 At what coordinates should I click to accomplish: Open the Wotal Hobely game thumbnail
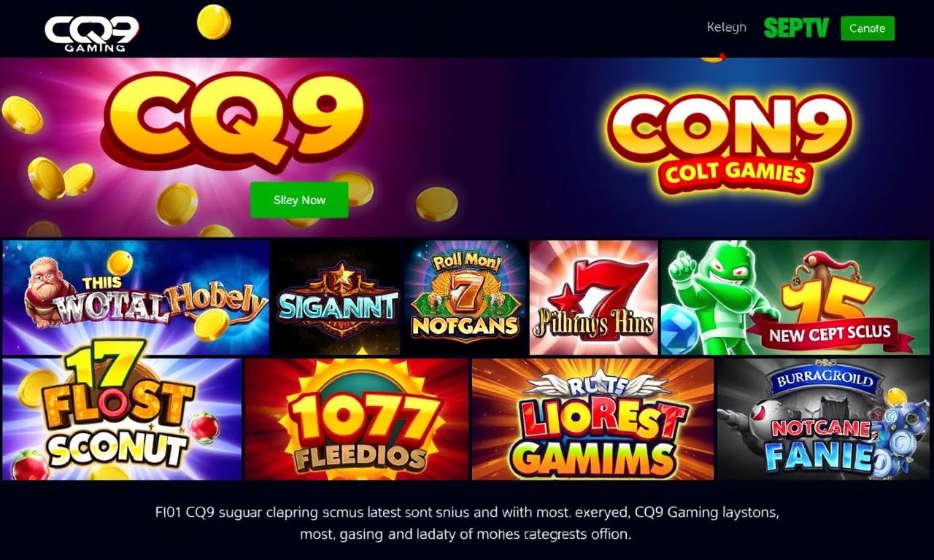tap(136, 297)
